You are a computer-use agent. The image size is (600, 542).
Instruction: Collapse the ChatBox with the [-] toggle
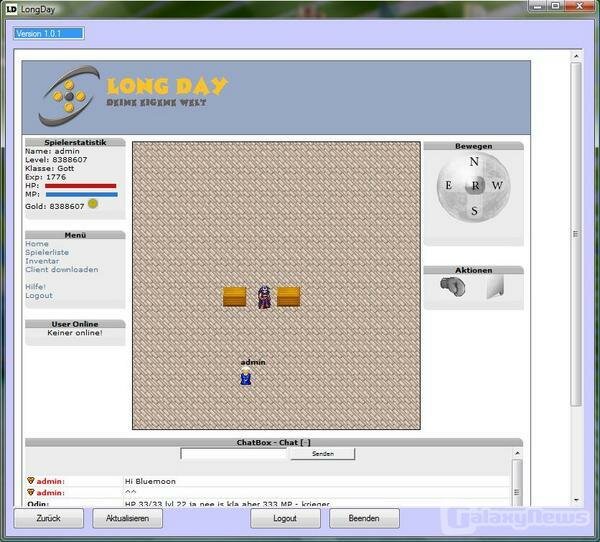click(x=305, y=443)
